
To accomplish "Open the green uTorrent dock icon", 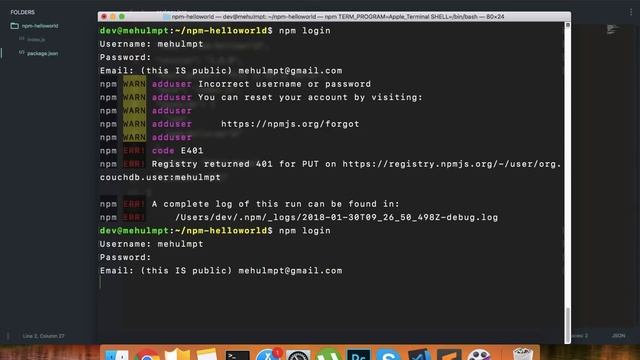I will point(328,354).
